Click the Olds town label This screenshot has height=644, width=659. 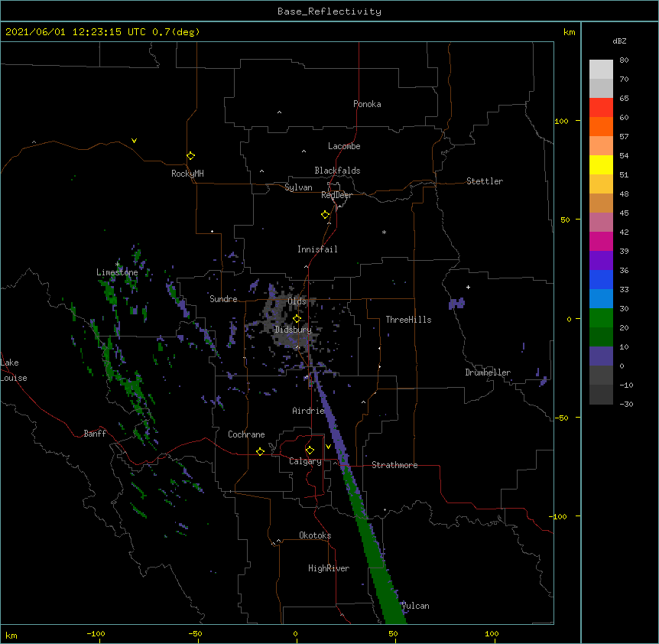pyautogui.click(x=297, y=301)
